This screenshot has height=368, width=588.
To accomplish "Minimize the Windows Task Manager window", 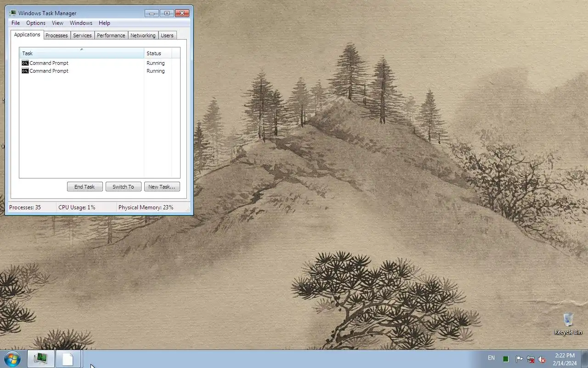I will point(152,13).
